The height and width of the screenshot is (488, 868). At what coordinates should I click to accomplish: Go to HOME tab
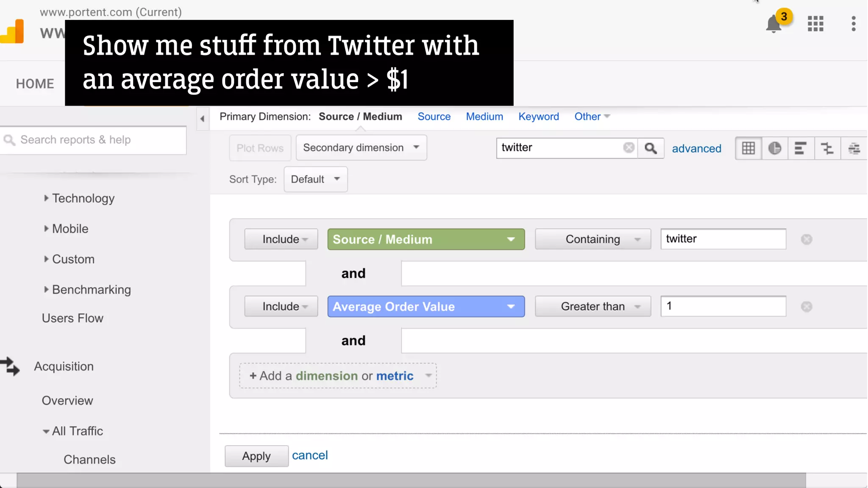35,84
